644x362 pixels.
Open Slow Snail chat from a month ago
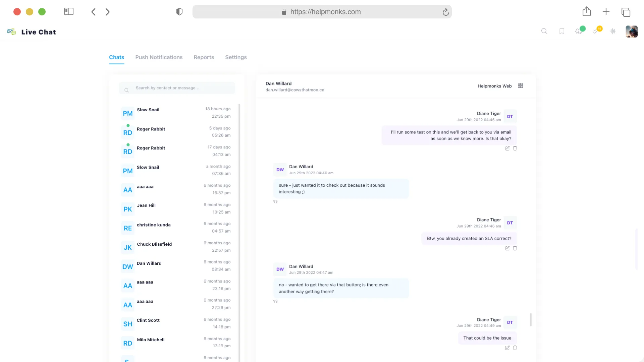click(176, 170)
